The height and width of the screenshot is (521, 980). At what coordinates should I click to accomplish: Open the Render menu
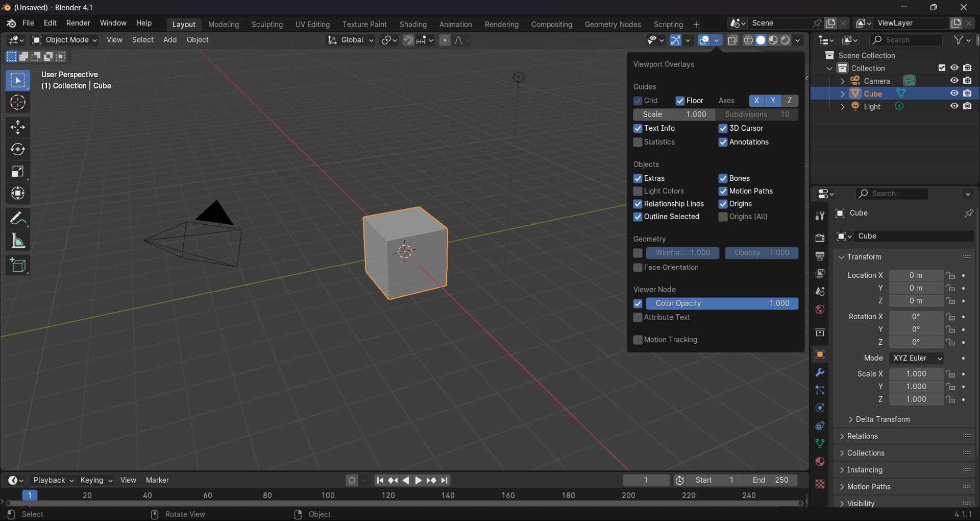coord(78,23)
